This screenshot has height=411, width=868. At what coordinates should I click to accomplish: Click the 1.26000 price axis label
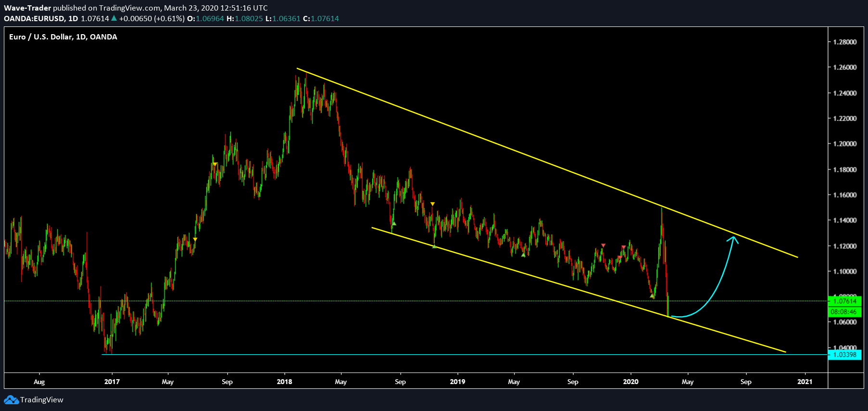point(845,67)
